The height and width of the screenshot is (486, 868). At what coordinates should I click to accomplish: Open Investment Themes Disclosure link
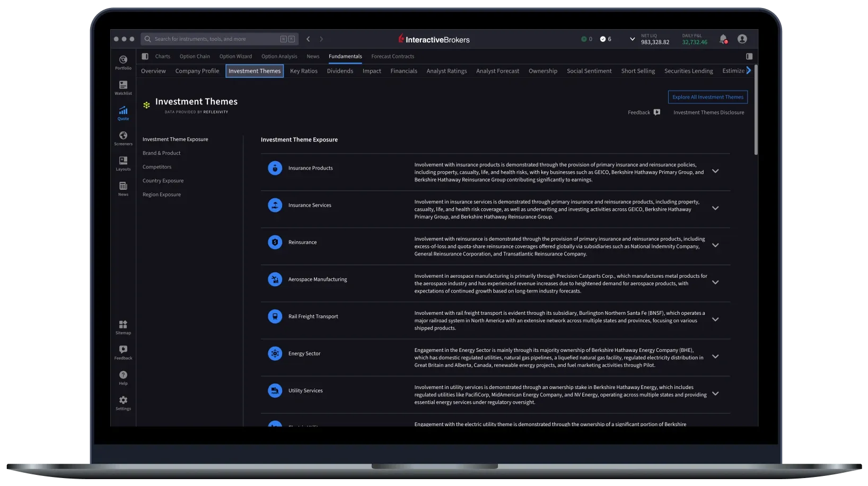pyautogui.click(x=708, y=112)
